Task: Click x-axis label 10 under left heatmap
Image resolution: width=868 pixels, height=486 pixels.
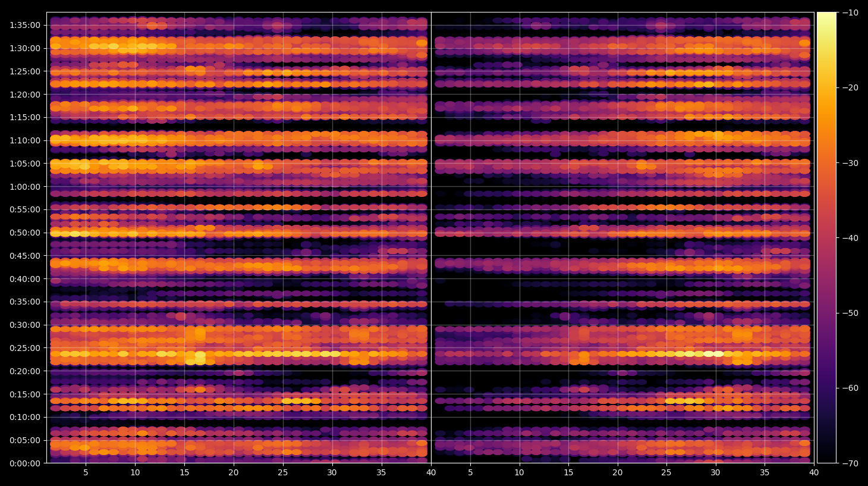Action: point(135,473)
